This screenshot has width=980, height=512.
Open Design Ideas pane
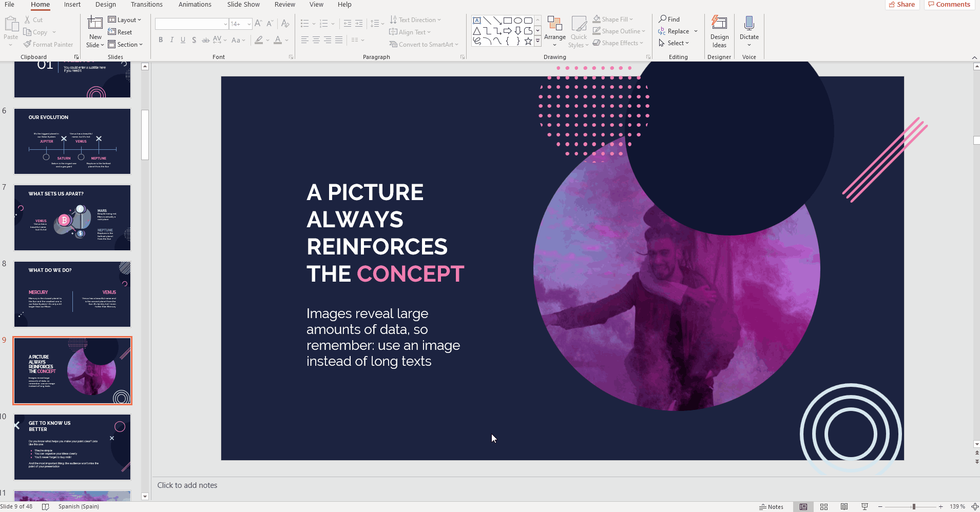click(x=719, y=32)
